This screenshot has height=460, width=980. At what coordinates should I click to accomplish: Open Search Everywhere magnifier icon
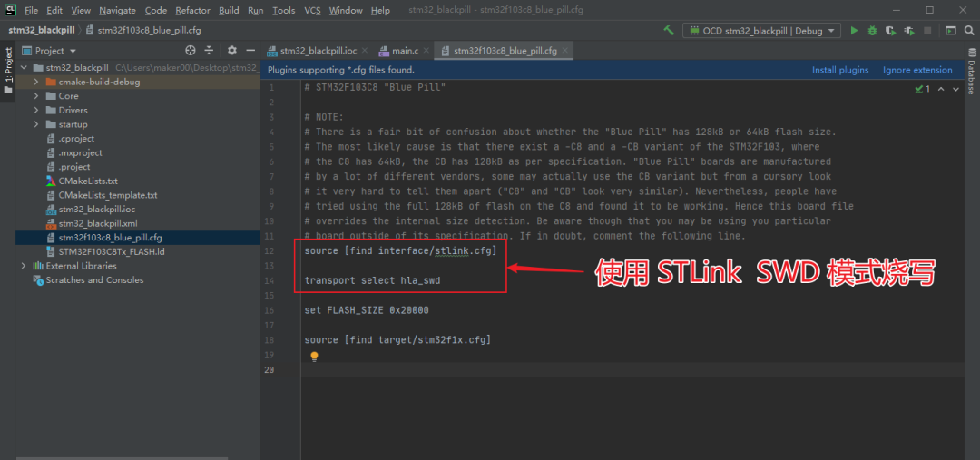968,30
